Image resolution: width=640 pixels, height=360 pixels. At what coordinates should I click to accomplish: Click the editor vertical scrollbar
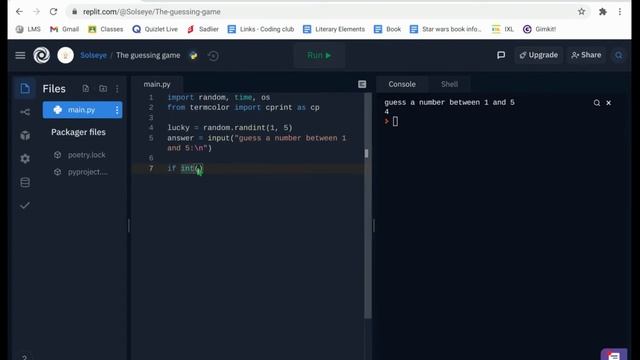click(367, 206)
